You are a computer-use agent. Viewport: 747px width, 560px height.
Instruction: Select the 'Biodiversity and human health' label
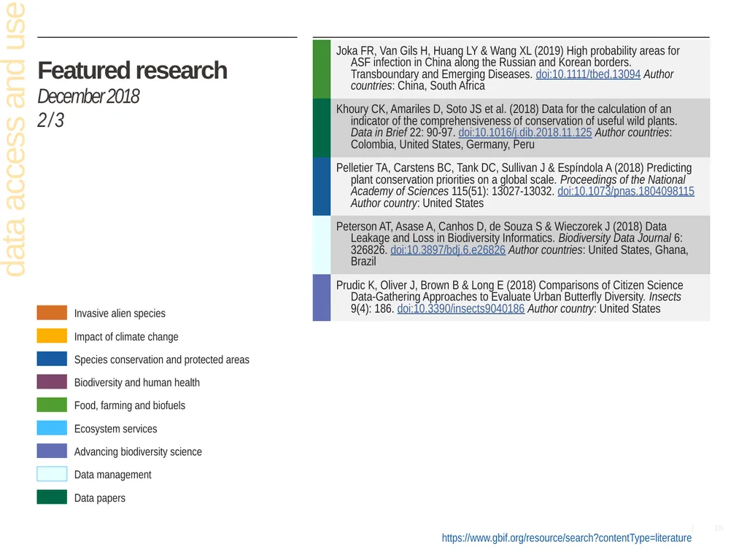[136, 382]
